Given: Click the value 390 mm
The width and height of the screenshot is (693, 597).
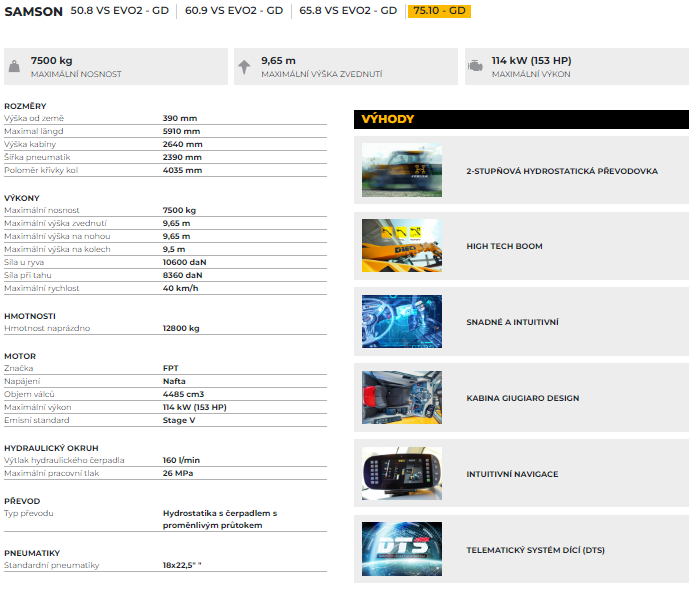Looking at the screenshot, I should pos(180,118).
